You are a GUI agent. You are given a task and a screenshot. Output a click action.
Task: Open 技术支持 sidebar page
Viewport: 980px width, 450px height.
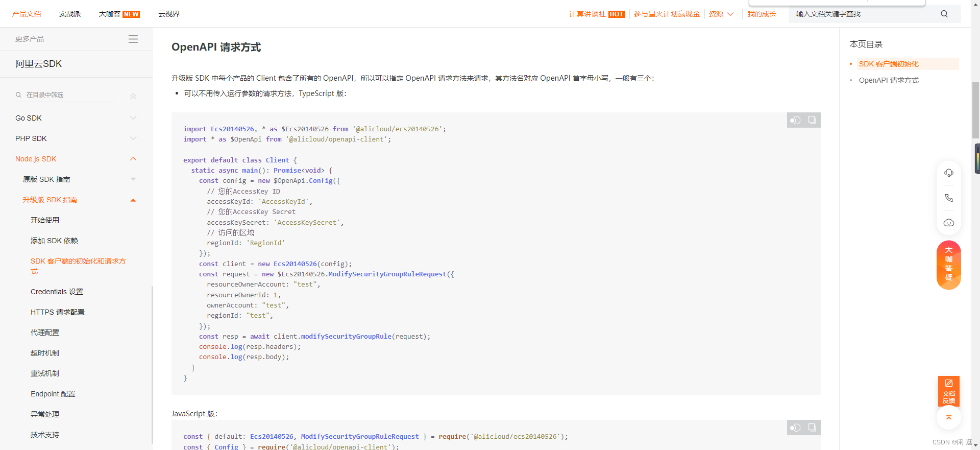[x=45, y=435]
